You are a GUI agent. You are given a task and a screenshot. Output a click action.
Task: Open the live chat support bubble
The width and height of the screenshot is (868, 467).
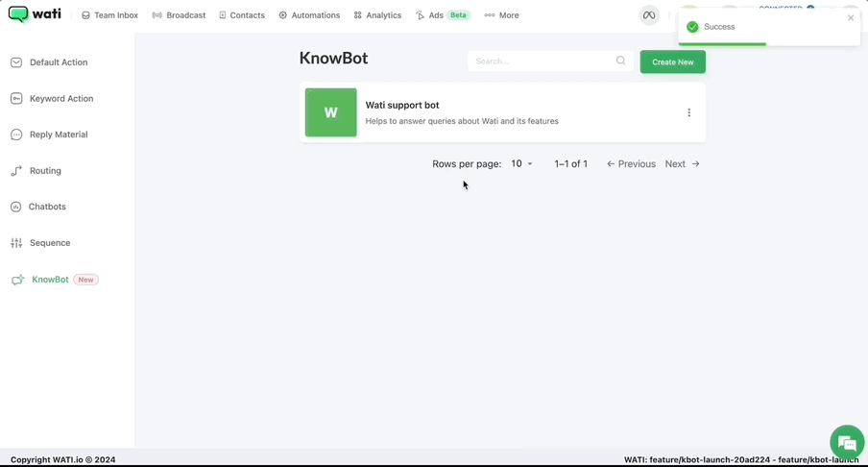(847, 442)
